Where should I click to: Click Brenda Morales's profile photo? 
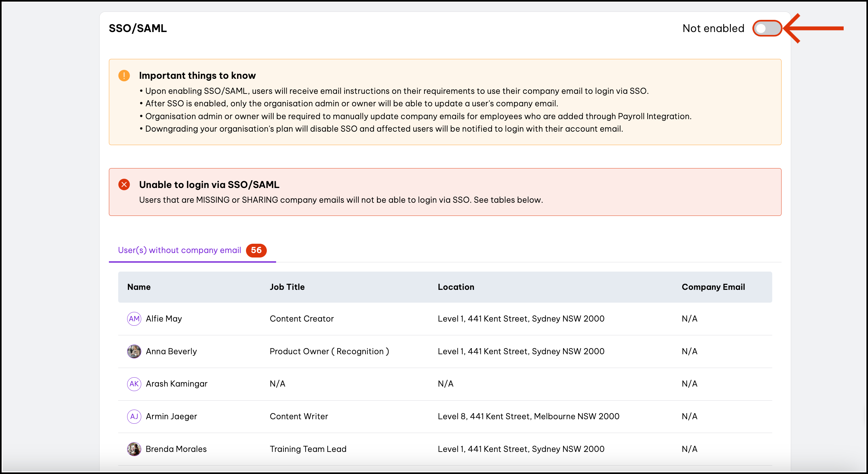[x=134, y=449]
